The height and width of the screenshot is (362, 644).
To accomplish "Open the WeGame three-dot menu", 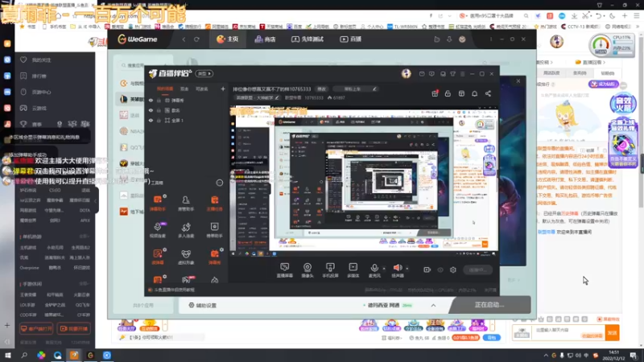I will point(491,39).
